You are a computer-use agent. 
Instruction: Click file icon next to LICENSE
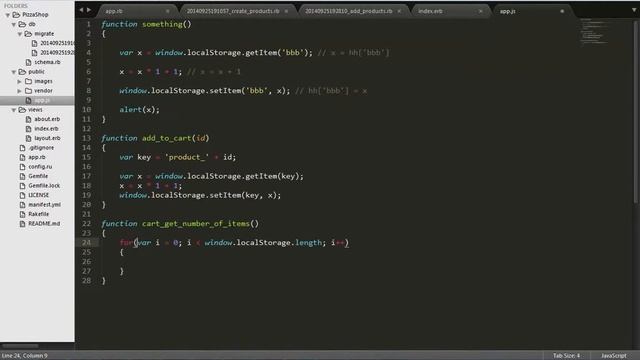click(22, 195)
